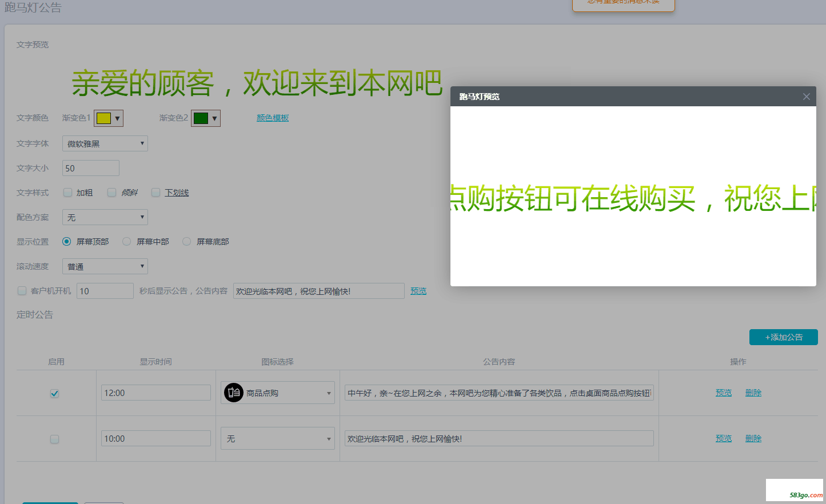Image resolution: width=826 pixels, height=504 pixels.
Task: Enable the 客户机开机 checkbox
Action: tap(22, 291)
